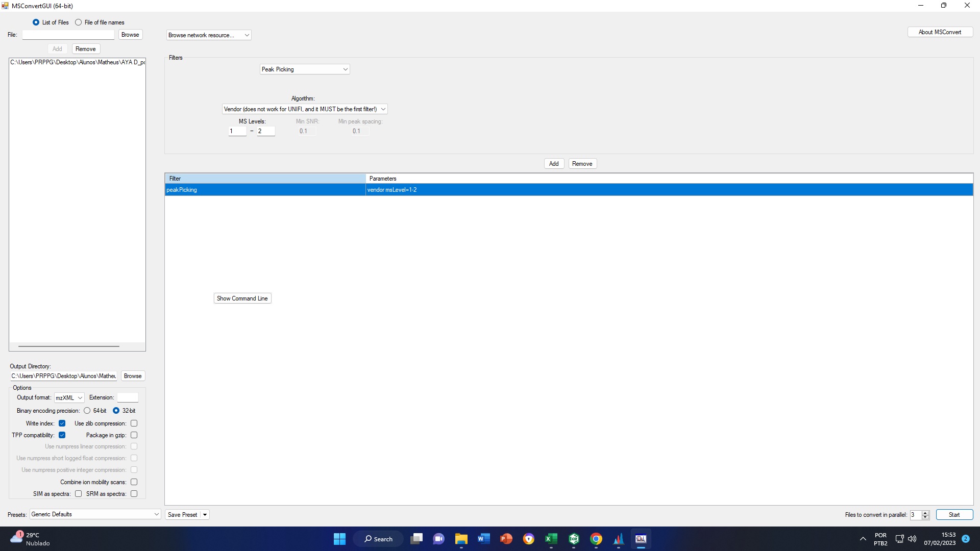Screen dimensions: 980x551
Task: Open PowerPoint from the taskbar
Action: tap(506, 539)
